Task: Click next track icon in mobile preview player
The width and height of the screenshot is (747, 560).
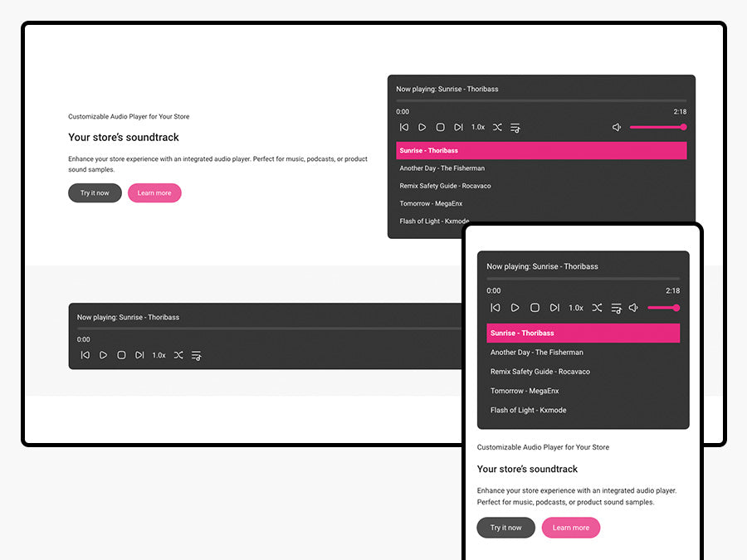Action: coord(554,308)
